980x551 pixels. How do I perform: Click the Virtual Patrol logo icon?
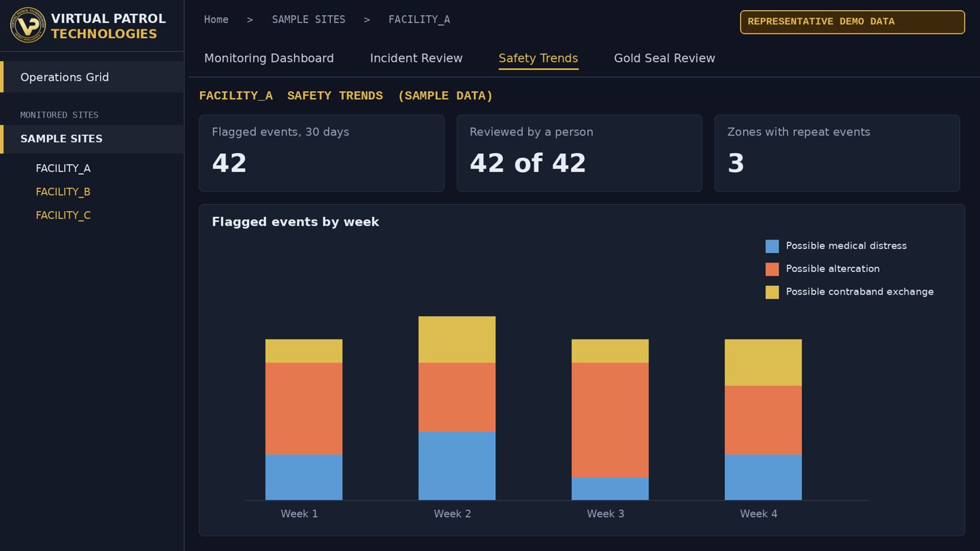tap(28, 25)
